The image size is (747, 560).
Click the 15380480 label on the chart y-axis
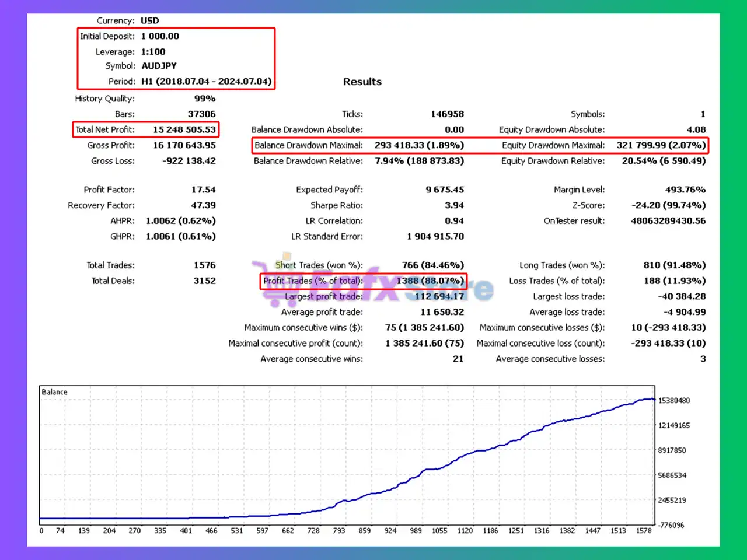pyautogui.click(x=674, y=401)
